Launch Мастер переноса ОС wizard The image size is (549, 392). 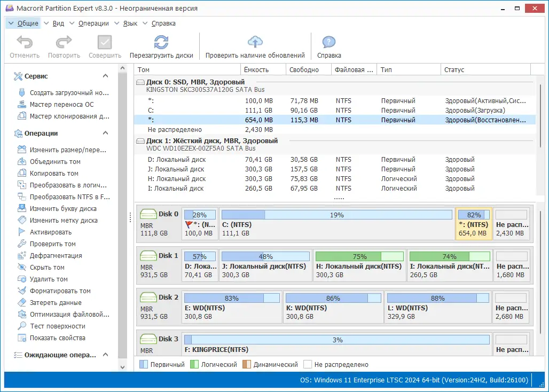(61, 105)
